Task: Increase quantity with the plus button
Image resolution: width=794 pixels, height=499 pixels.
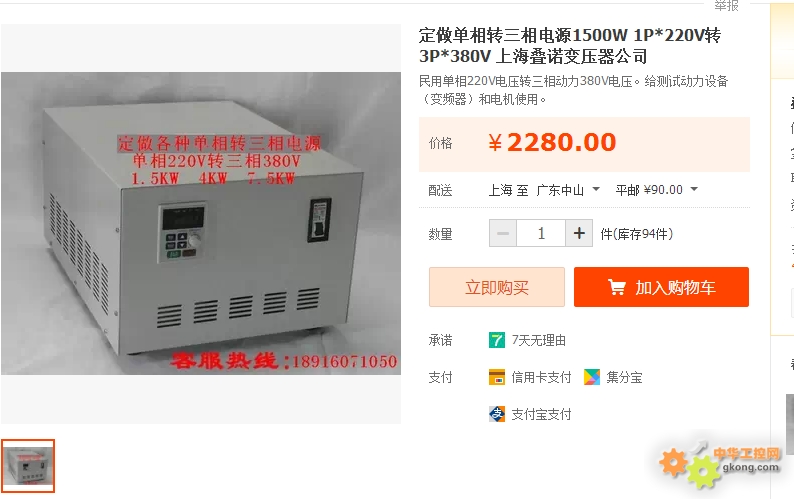Action: click(579, 234)
